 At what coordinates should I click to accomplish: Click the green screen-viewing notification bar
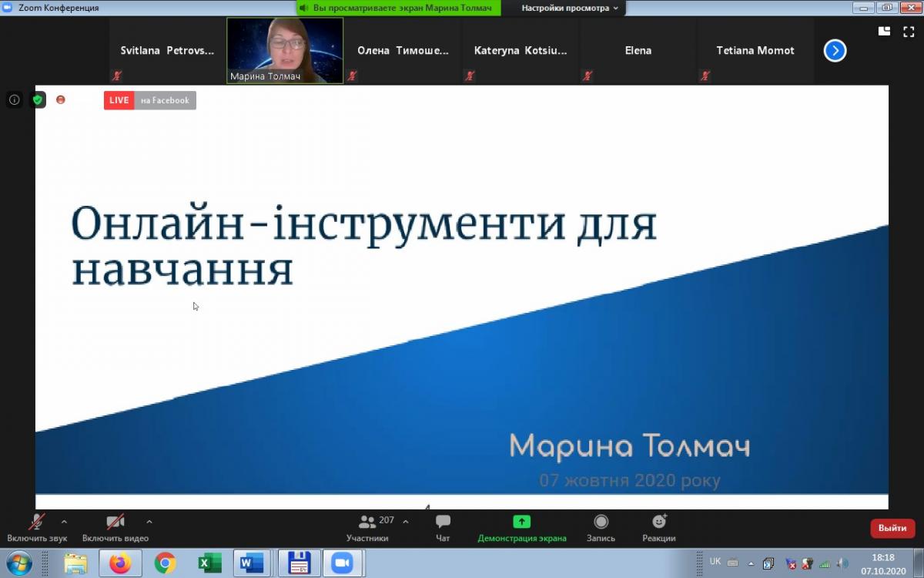tap(399, 8)
